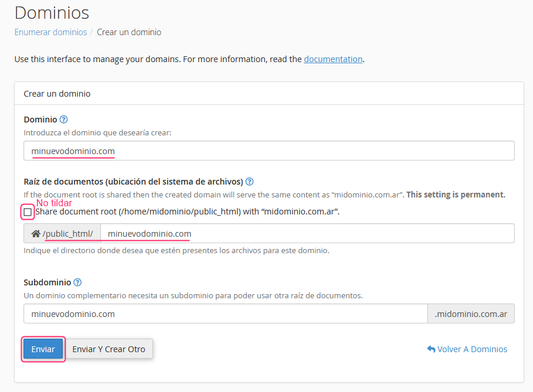This screenshot has width=533, height=392.
Task: Go to Enumerar dominios breadcrumb
Action: click(50, 32)
